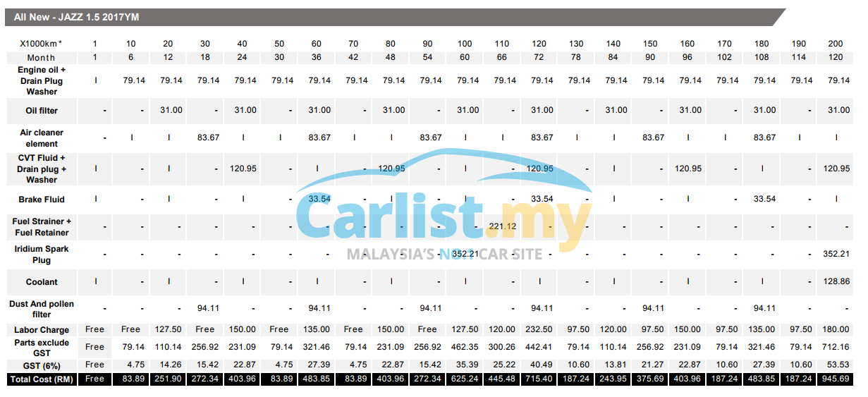This screenshot has width=868, height=397.
Task: Select the 251.90 total cost cell
Action: point(168,379)
